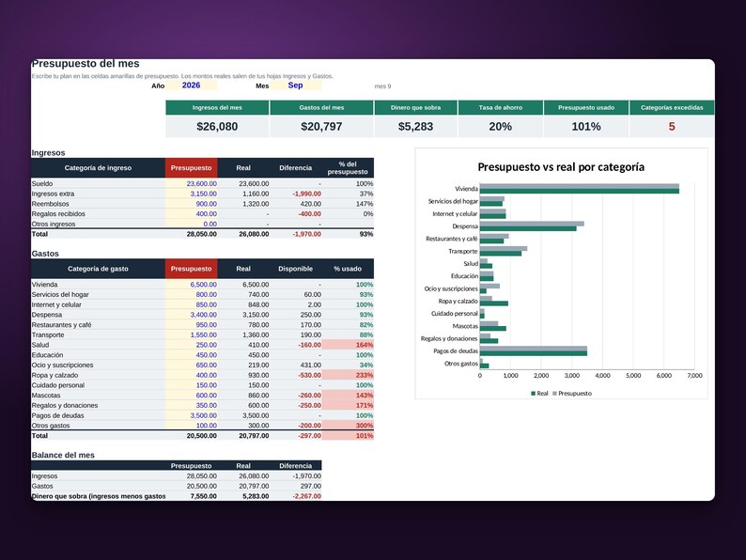Click the Pagos de deudas budget 3,500.00
The height and width of the screenshot is (560, 746).
[x=192, y=415]
